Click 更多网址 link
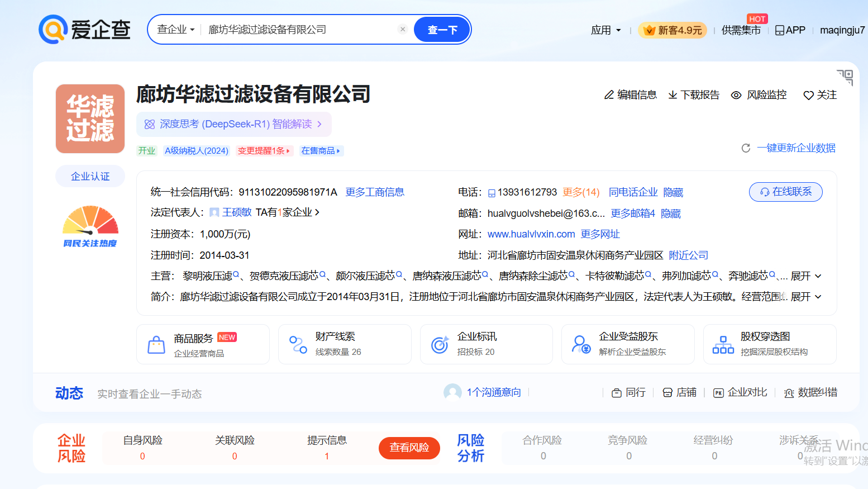Screen dimensions: 868x489 click(600, 234)
